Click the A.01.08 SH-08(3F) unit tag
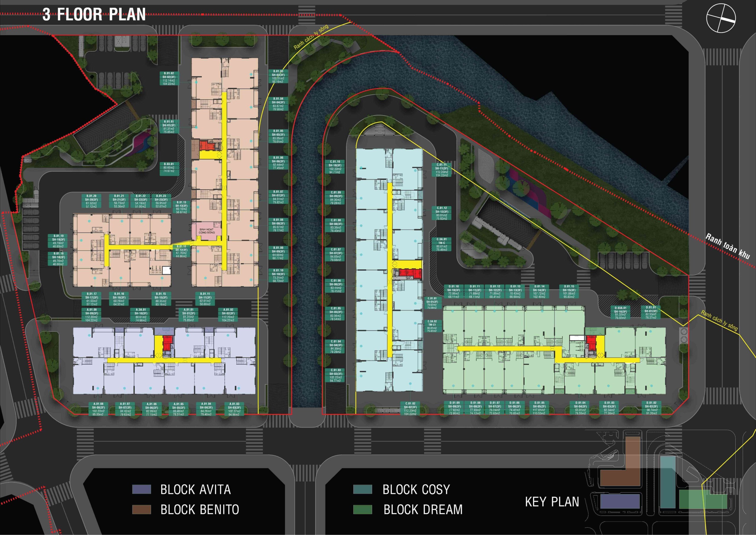The height and width of the screenshot is (535, 756). point(98,409)
